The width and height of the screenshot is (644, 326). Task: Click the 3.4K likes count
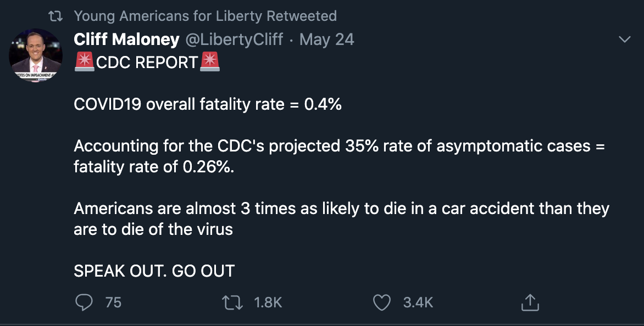coord(418,302)
